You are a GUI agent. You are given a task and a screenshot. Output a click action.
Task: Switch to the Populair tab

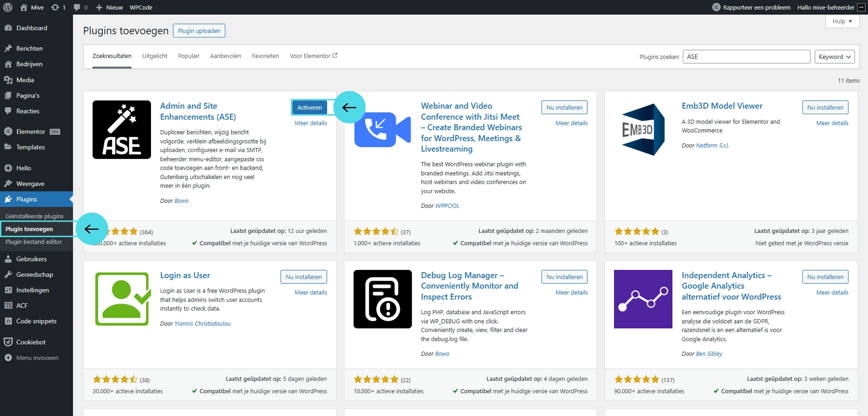[189, 56]
